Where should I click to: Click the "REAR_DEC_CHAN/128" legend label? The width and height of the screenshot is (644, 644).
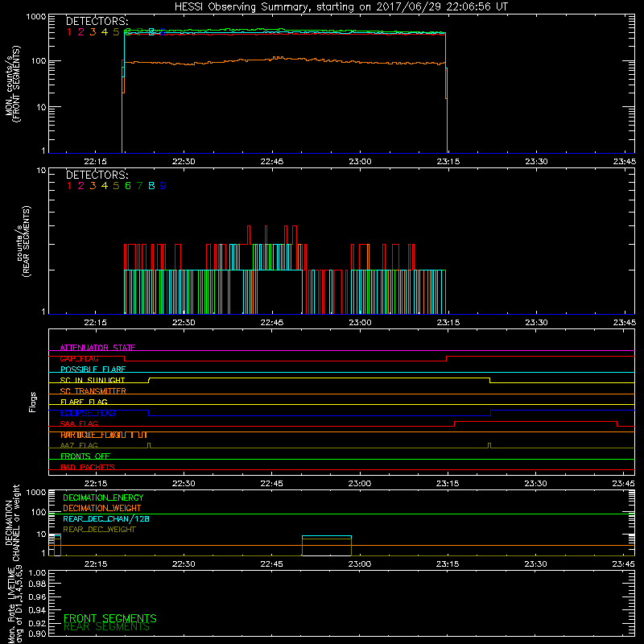[106, 518]
